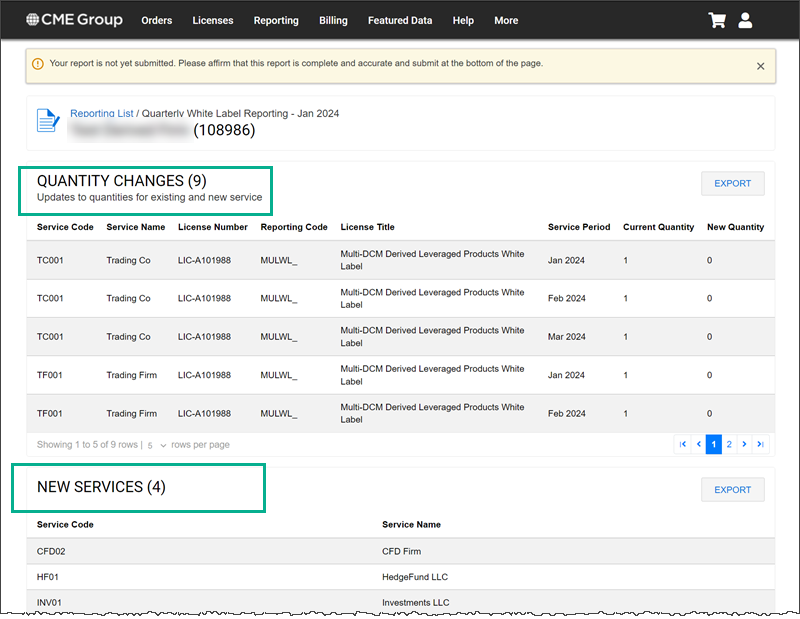Click the report document icon
The image size is (800, 619).
coord(48,121)
